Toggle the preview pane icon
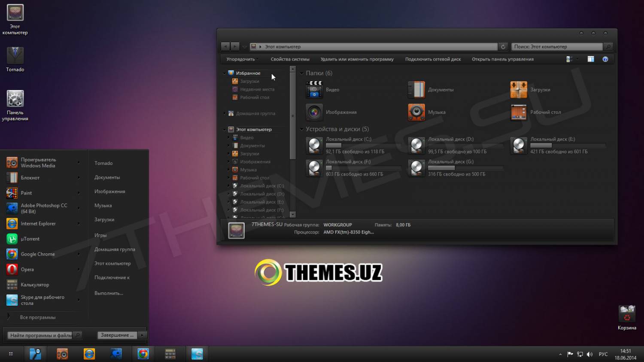The height and width of the screenshot is (362, 644). (591, 59)
